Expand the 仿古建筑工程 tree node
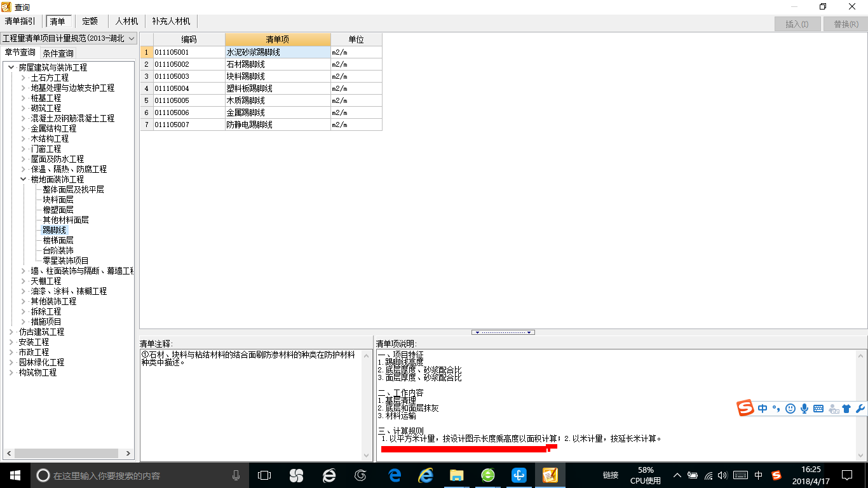868x488 pixels. (11, 332)
